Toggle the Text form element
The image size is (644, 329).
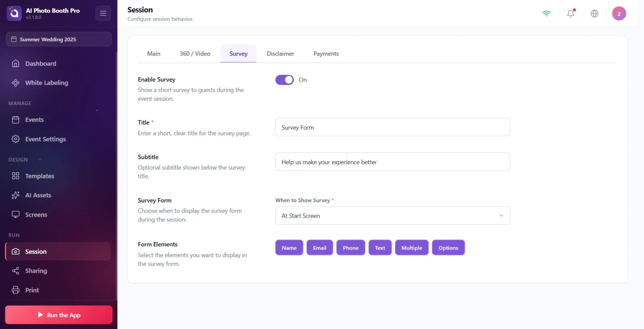pyautogui.click(x=380, y=248)
